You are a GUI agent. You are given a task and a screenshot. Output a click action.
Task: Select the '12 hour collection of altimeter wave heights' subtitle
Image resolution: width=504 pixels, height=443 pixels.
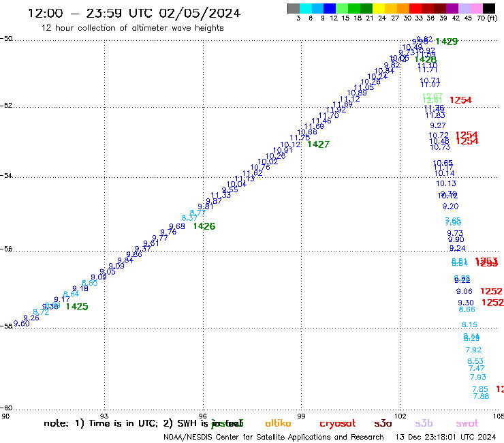pyautogui.click(x=132, y=28)
